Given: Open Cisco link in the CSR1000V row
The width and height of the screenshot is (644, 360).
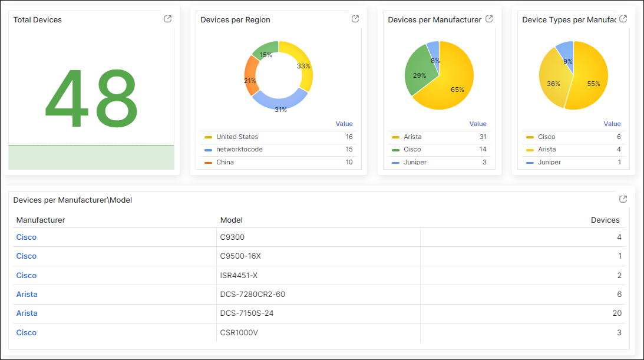Looking at the screenshot, I should tap(26, 332).
